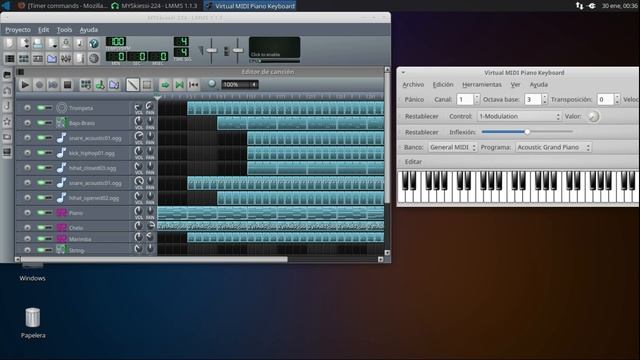Click the Octava base spinner arrows
Image resolution: width=640 pixels, height=360 pixels.
(x=544, y=99)
